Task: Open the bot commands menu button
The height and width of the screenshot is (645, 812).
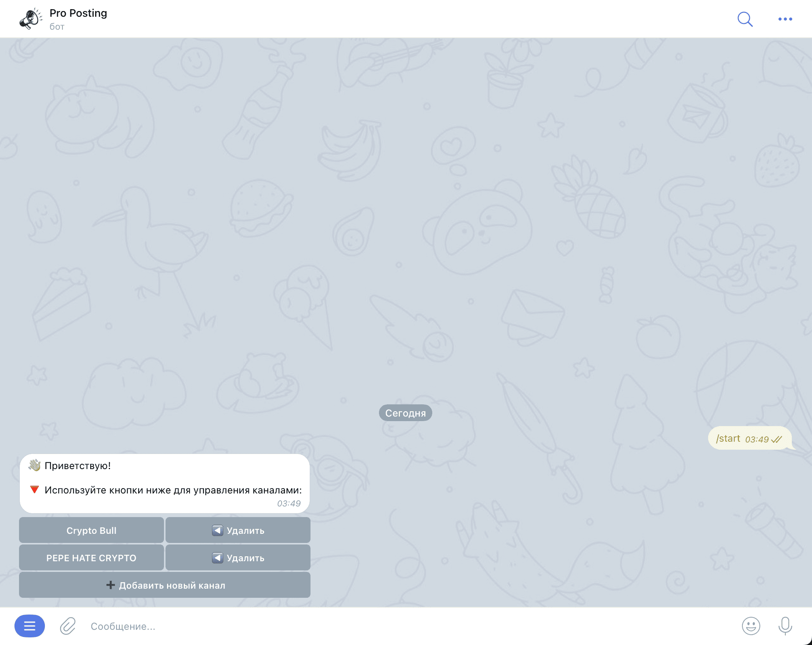Action: click(30, 626)
